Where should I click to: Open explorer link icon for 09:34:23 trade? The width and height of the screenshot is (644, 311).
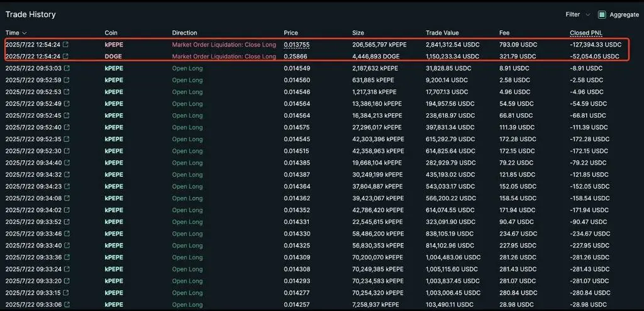[67, 186]
